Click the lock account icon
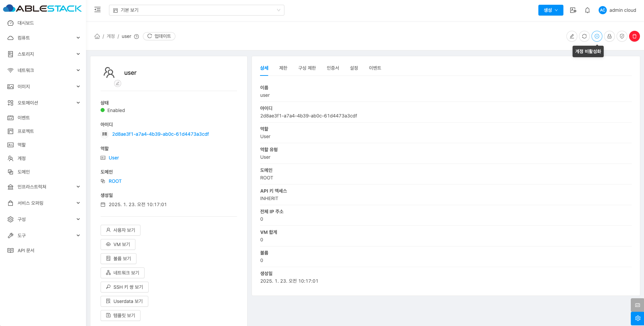The height and width of the screenshot is (326, 644). 609,36
